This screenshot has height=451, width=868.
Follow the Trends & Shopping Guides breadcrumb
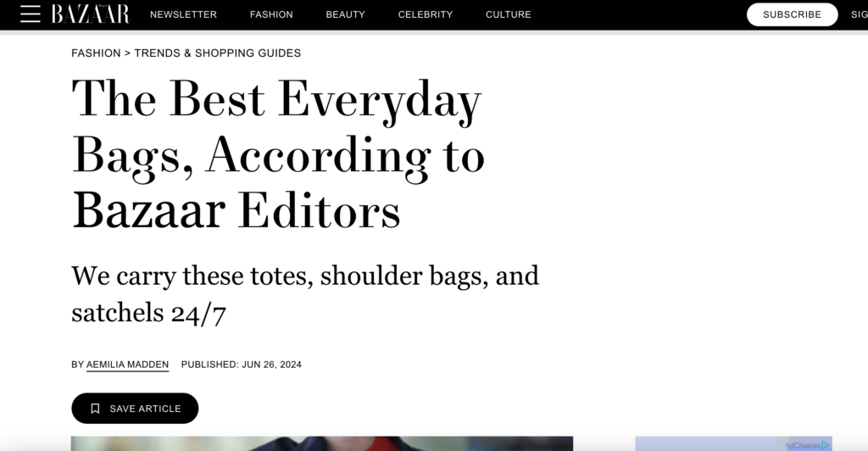[x=218, y=53]
